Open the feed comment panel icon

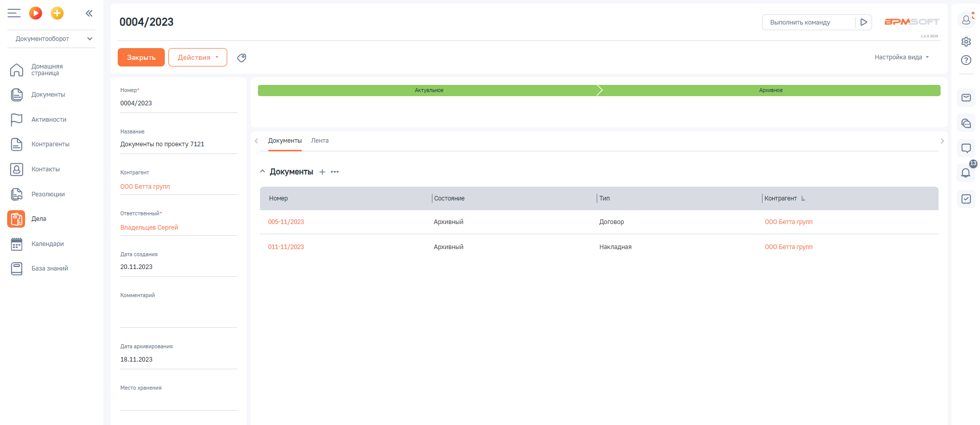(966, 148)
